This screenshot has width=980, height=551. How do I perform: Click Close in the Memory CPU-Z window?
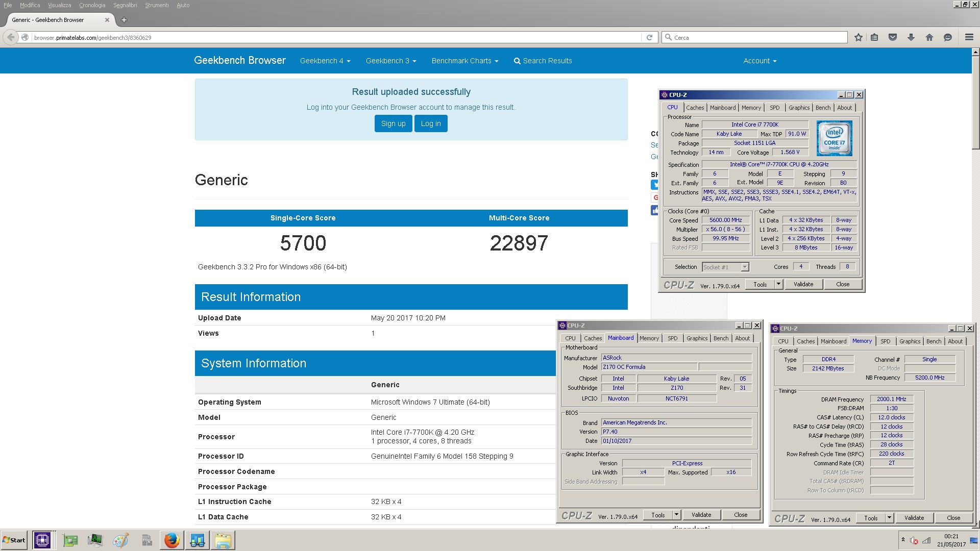953,518
